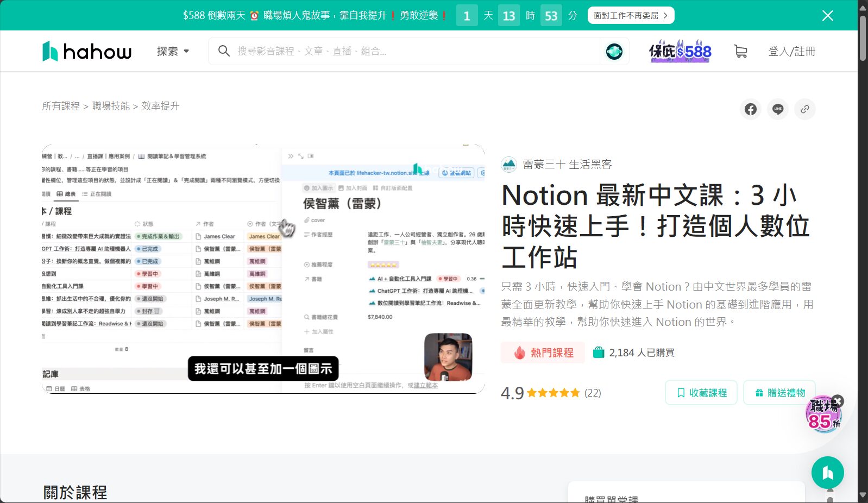Click the AI assistant icon in search bar
The width and height of the screenshot is (868, 503).
tap(614, 51)
